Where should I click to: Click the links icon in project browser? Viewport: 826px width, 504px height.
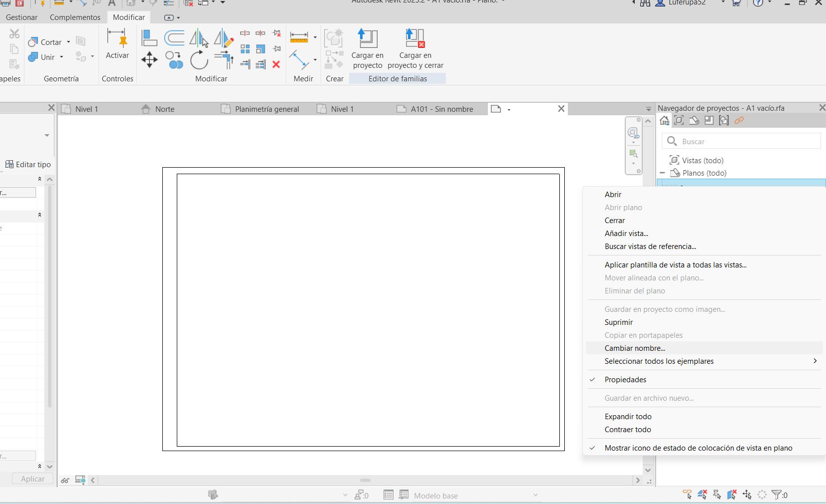coord(739,120)
